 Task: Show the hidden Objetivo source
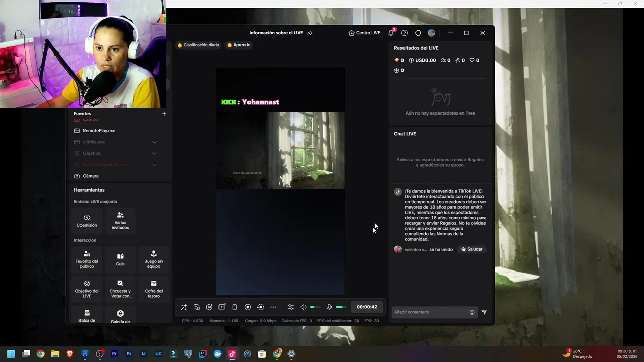pos(154,153)
